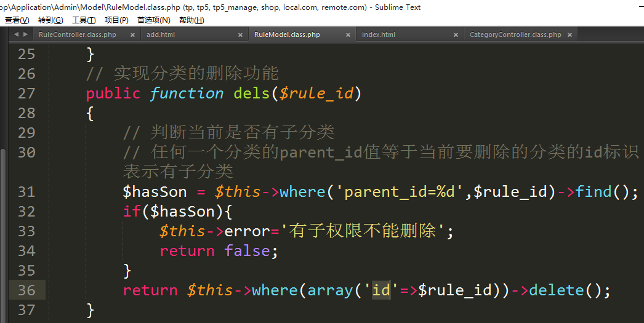Open the 工具(T) menu
The height and width of the screenshot is (323, 644).
[84, 20]
